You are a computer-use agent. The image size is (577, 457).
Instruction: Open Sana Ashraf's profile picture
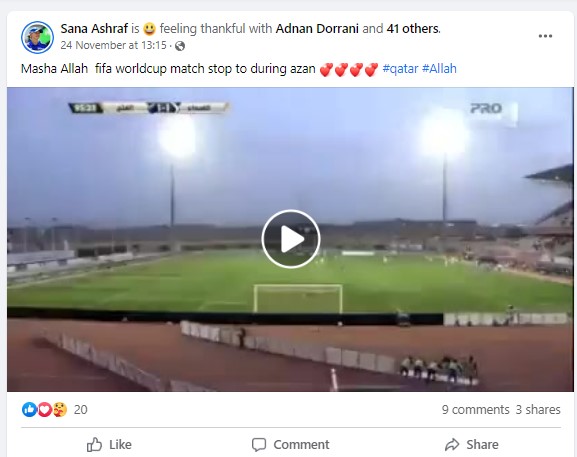point(37,37)
